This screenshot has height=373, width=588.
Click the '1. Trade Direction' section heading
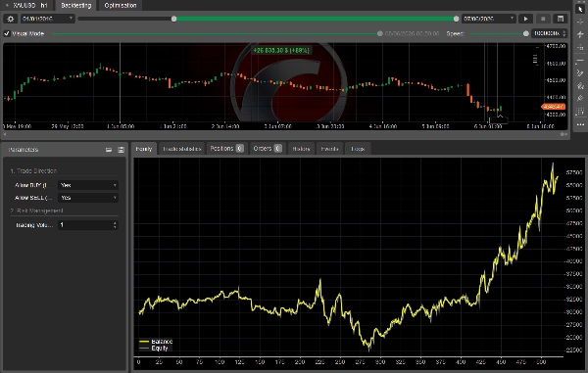[x=33, y=170]
